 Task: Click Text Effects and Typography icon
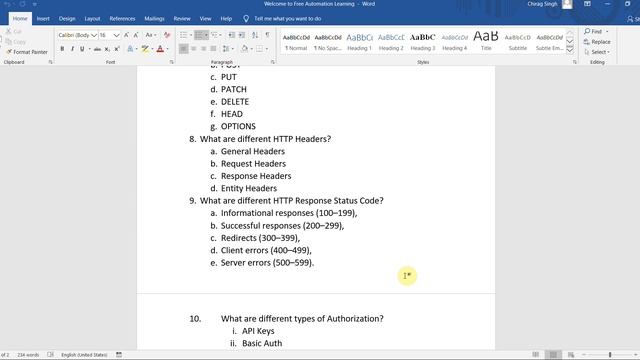130,49
